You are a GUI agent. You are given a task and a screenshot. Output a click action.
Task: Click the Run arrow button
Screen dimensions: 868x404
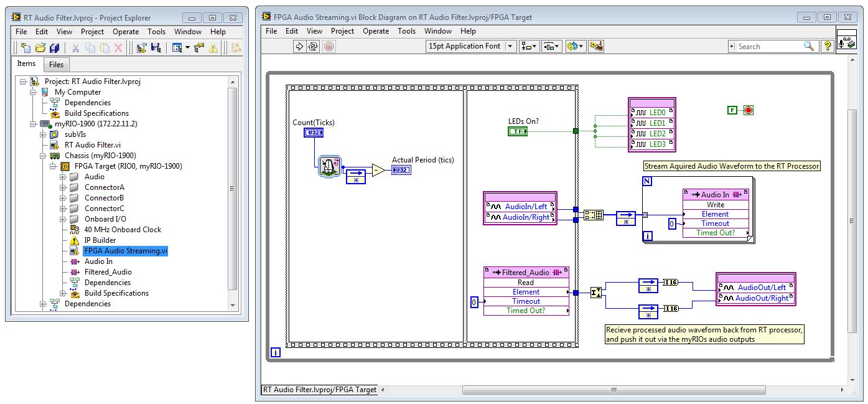click(299, 46)
